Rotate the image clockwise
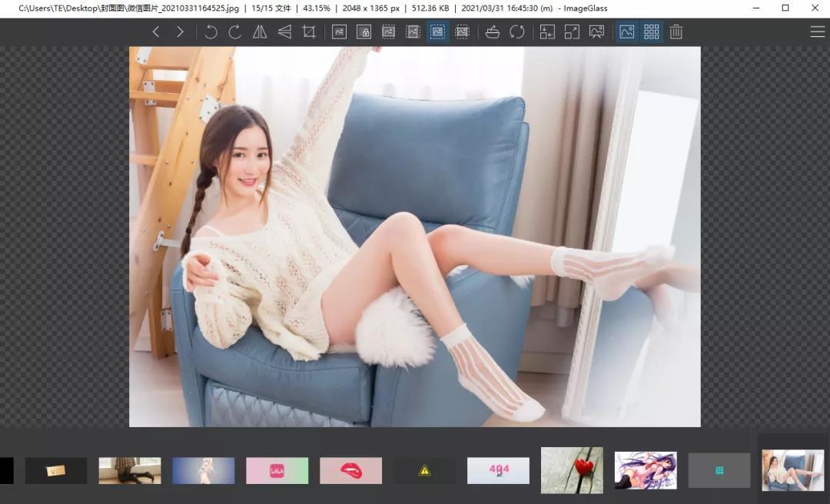 coord(235,31)
